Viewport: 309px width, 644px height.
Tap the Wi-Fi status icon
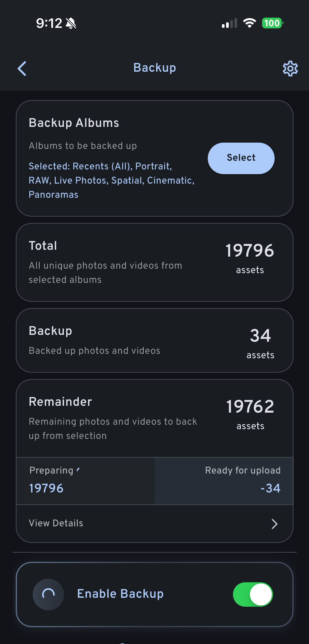tap(249, 23)
